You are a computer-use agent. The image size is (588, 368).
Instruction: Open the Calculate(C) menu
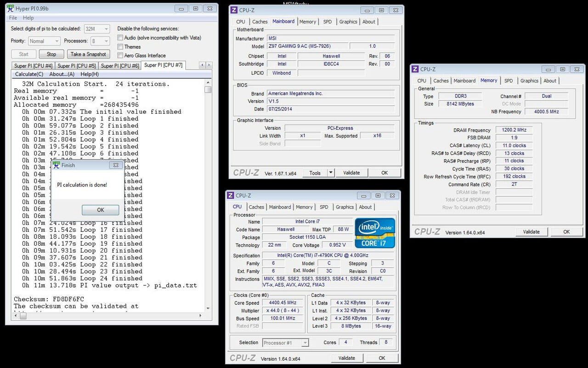coord(29,74)
